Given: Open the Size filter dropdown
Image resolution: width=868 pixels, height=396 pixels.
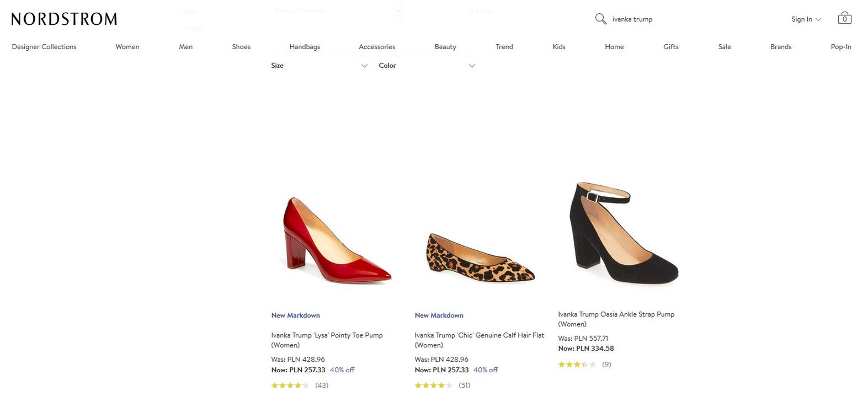Looking at the screenshot, I should [319, 66].
